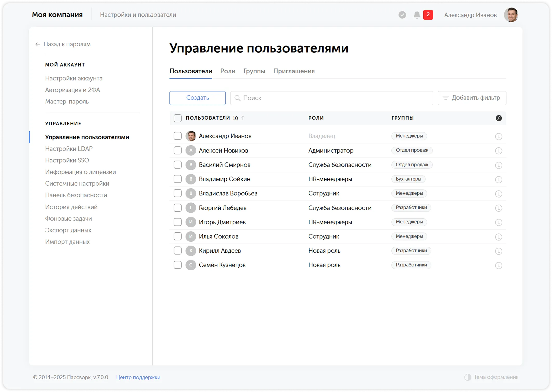Click Назад к паролям link

[x=67, y=44]
